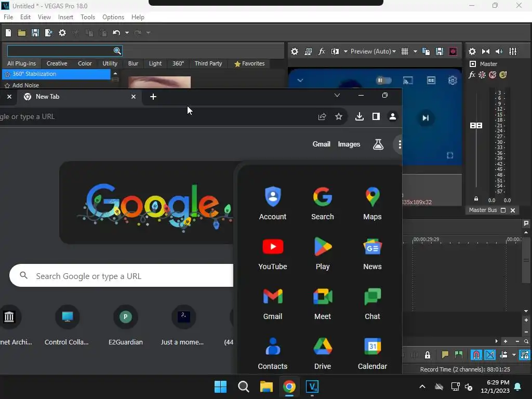
Task: Create a new project in VEGAS toolbar
Action: point(8,33)
